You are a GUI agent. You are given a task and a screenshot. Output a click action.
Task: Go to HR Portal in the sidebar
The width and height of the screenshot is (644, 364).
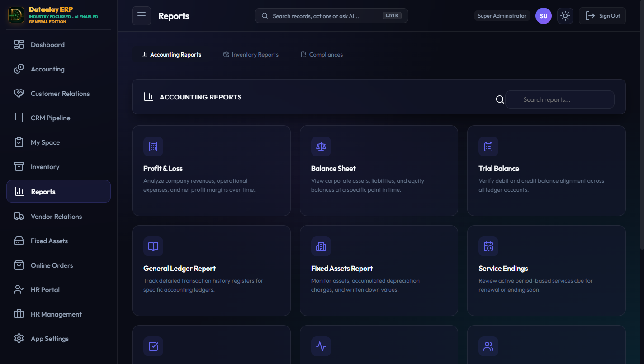58,289
